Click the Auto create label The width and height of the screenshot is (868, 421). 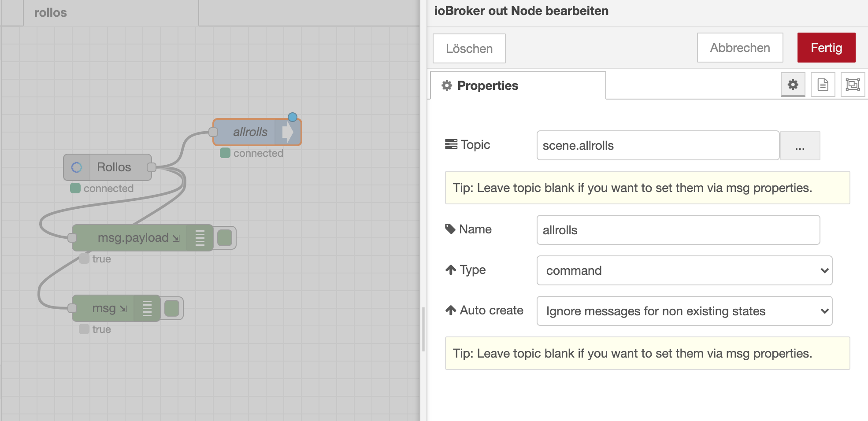tap(484, 310)
